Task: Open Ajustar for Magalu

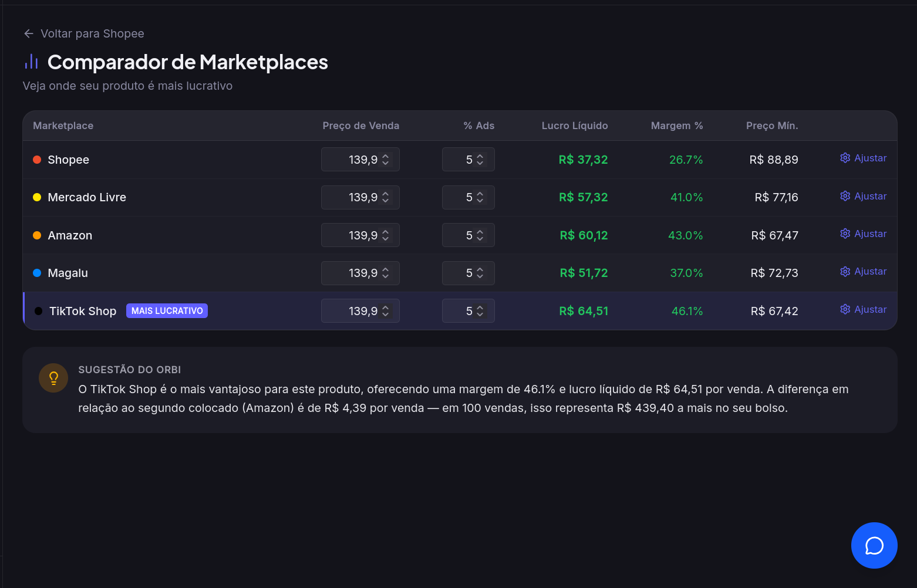Action: tap(863, 271)
